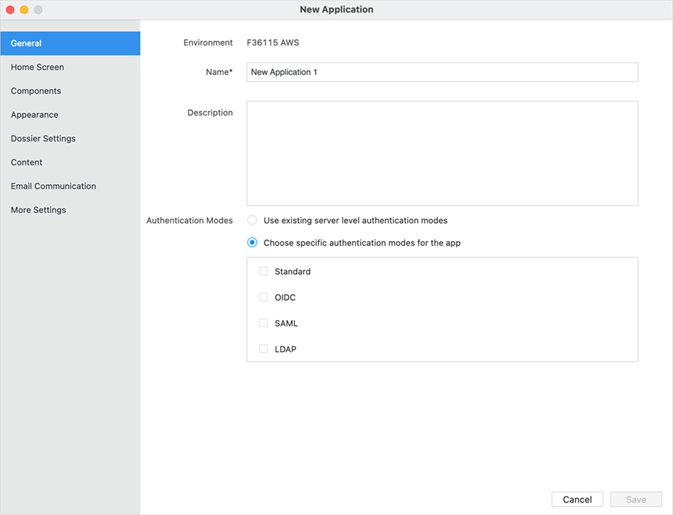The width and height of the screenshot is (673, 515).
Task: Click the Save button
Action: [x=636, y=499]
